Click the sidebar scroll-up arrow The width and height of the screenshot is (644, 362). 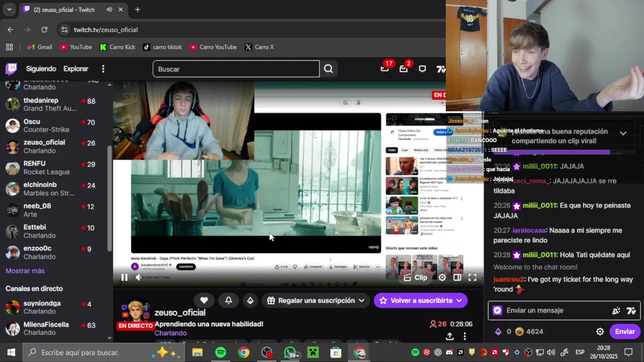(110, 84)
